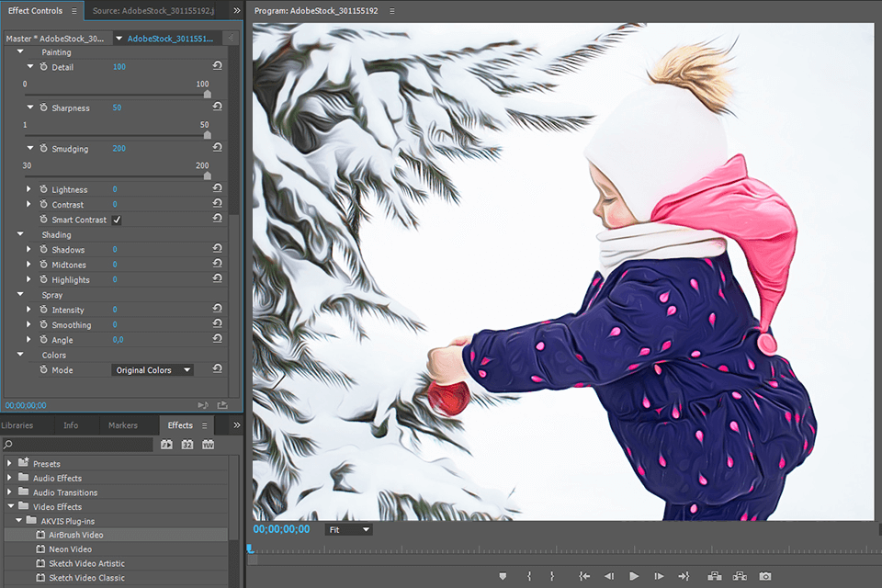The height and width of the screenshot is (588, 882).
Task: Filter by 32-bit color effects icon
Action: 187,445
